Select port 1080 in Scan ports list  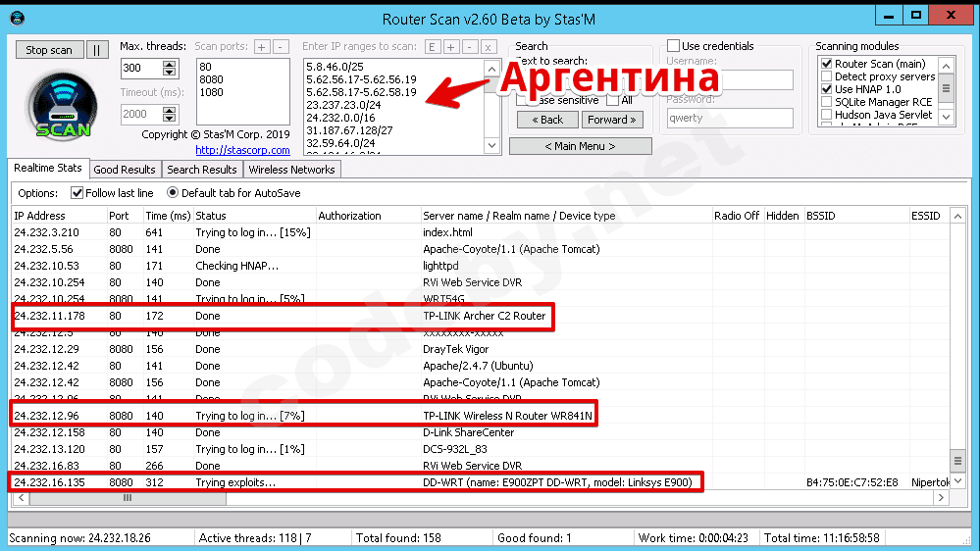[211, 92]
